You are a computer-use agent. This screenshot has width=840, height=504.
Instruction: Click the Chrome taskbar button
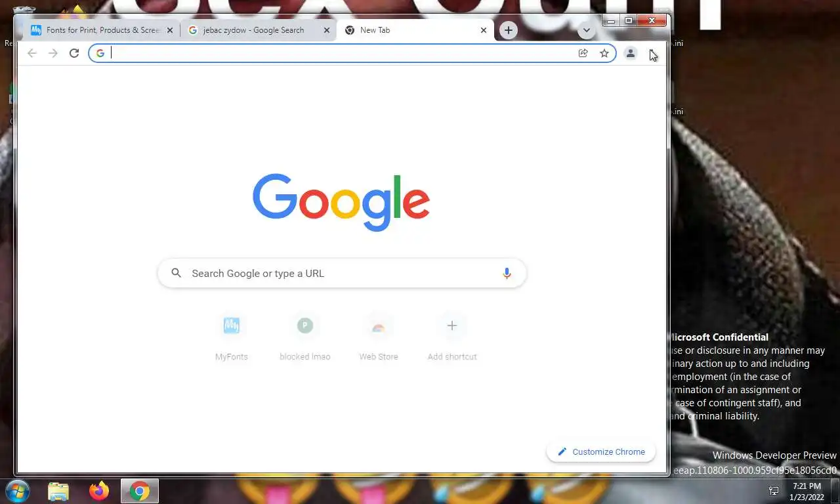[140, 491]
